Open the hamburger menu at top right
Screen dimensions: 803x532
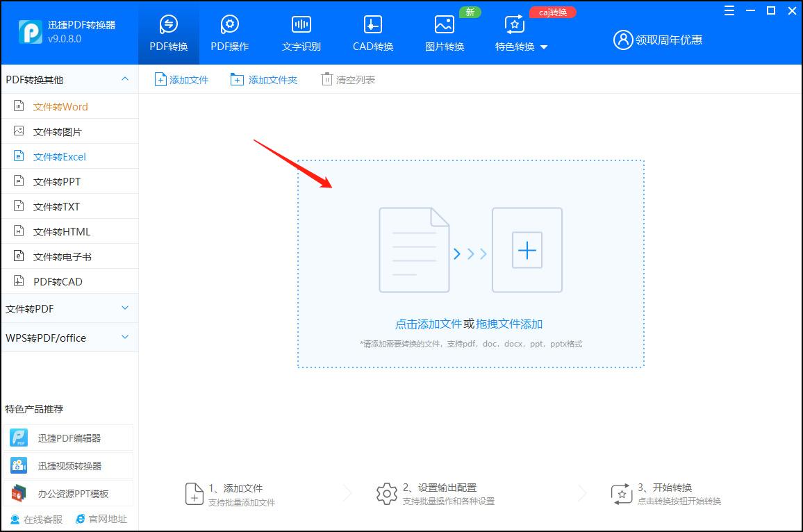[x=729, y=11]
